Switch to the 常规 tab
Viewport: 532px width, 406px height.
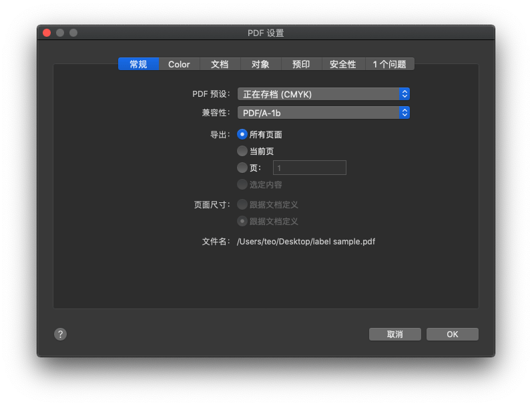click(138, 64)
